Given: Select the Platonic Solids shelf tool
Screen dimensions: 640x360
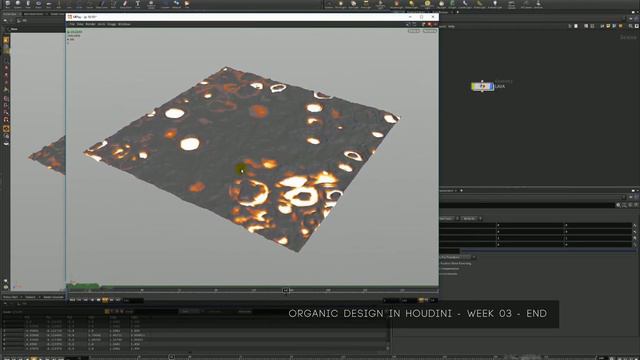Looking at the screenshot, I should point(151,4).
